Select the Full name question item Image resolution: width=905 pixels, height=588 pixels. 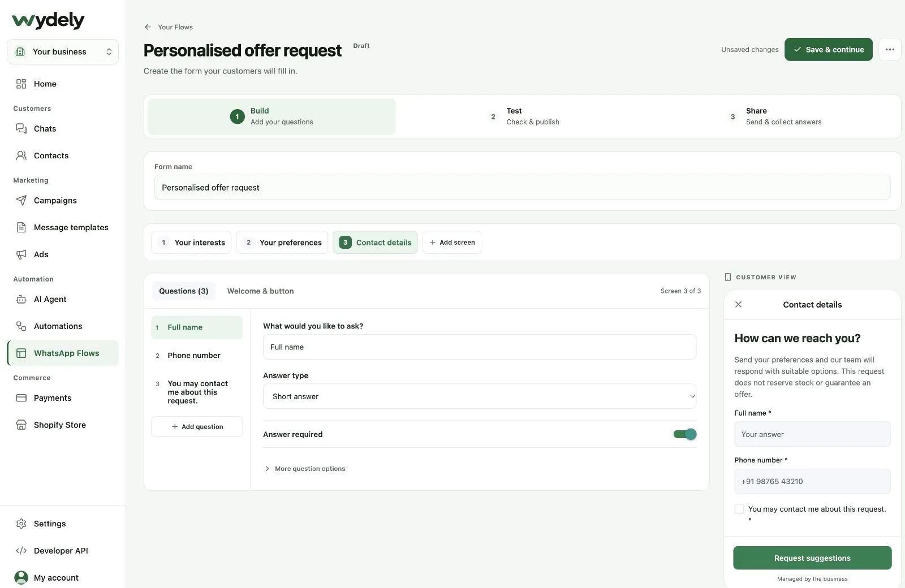(x=197, y=327)
